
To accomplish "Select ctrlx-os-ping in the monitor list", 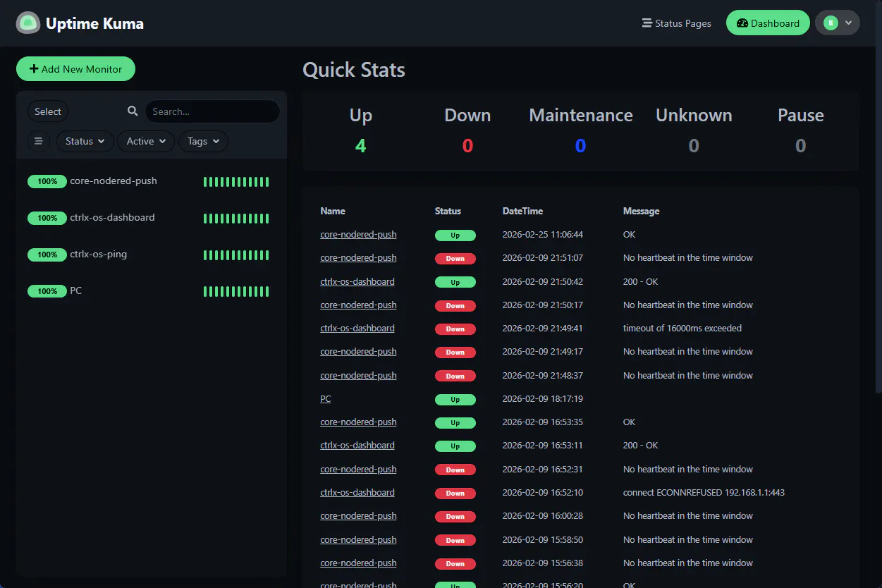I will tap(99, 255).
